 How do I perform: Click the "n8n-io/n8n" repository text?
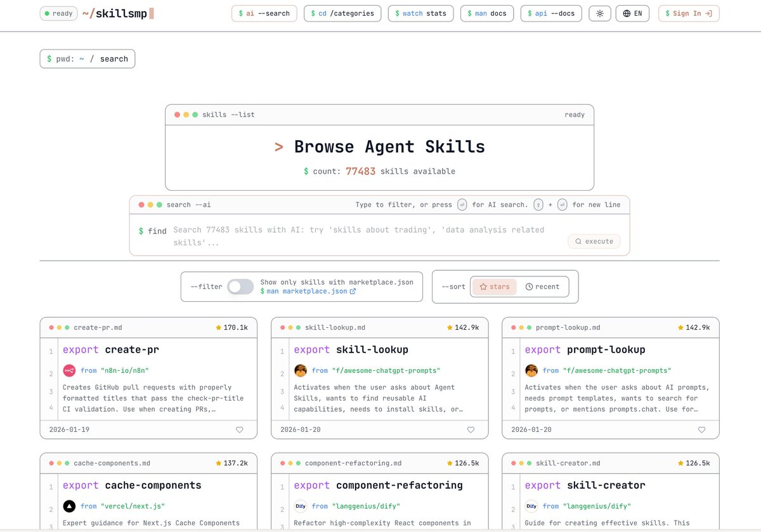pos(124,370)
